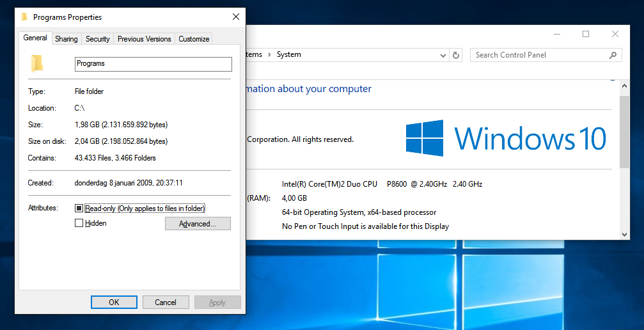
Task: Click the refresh icon in Control Panel address bar
Action: (455, 55)
